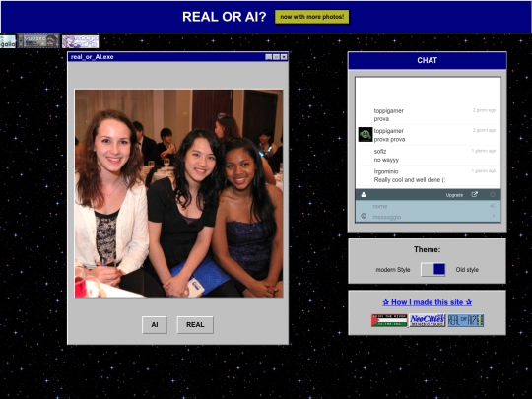The height and width of the screenshot is (399, 532).
Task: Close the real_or_AI.exe window
Action: pos(284,57)
